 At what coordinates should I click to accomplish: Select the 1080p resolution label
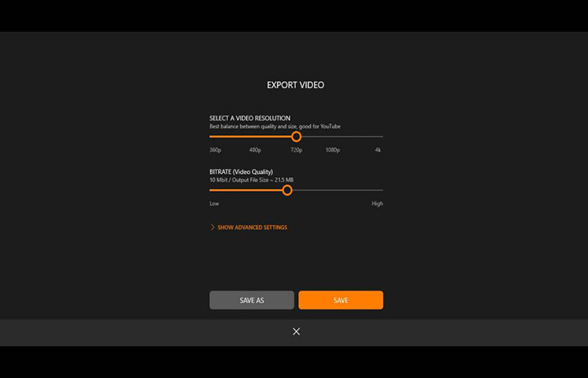pos(333,150)
